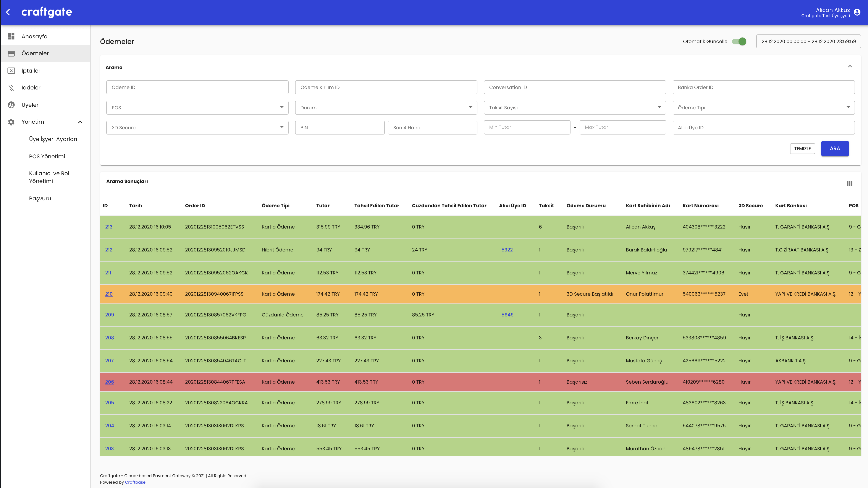Expand the Ödeme Tipi dropdown

click(x=763, y=107)
